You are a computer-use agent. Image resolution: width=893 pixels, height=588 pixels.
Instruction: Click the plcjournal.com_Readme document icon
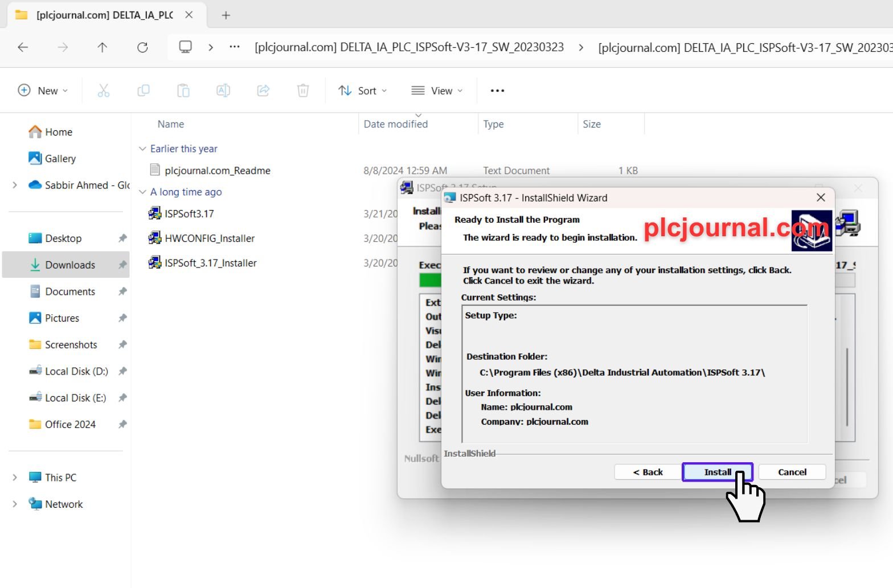coord(154,170)
